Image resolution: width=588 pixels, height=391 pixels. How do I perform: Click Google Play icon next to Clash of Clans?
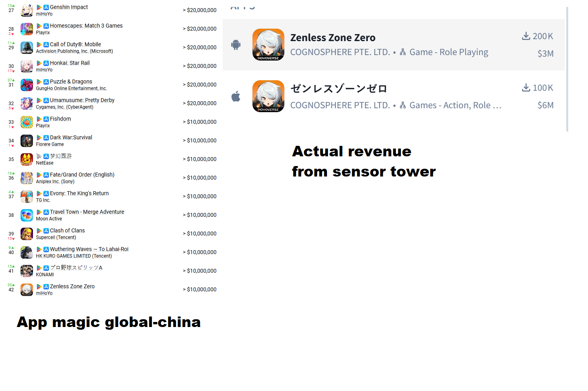39,231
